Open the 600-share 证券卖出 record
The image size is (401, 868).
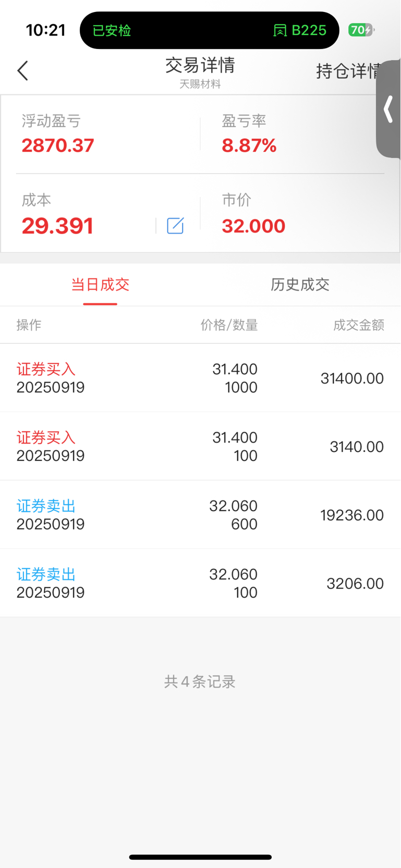point(200,515)
